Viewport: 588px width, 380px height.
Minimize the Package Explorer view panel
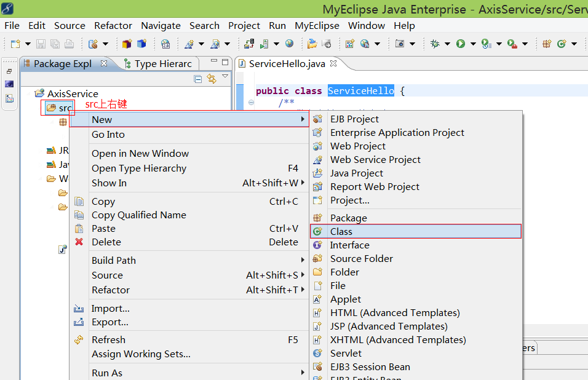coord(214,61)
